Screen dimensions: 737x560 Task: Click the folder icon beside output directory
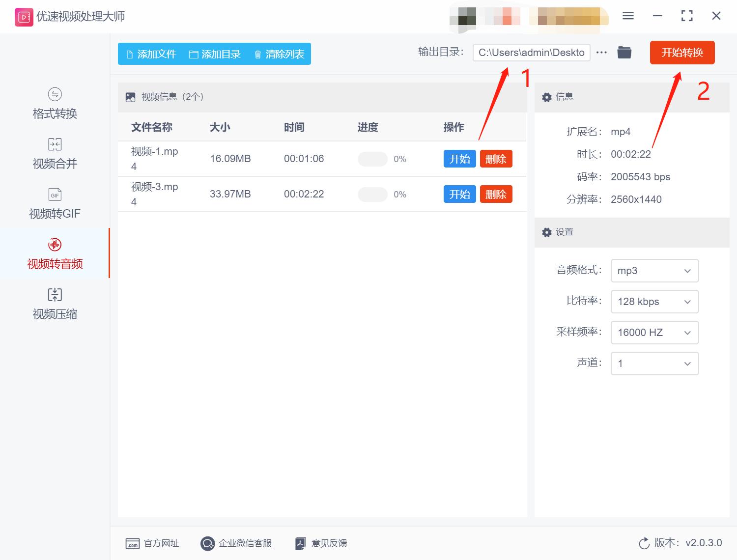624,52
